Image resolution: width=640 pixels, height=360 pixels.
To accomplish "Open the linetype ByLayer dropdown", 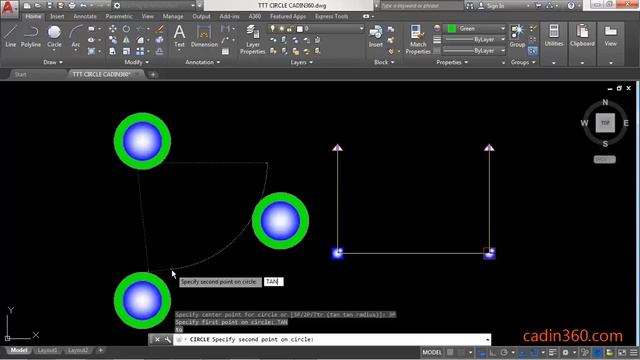I will point(474,51).
